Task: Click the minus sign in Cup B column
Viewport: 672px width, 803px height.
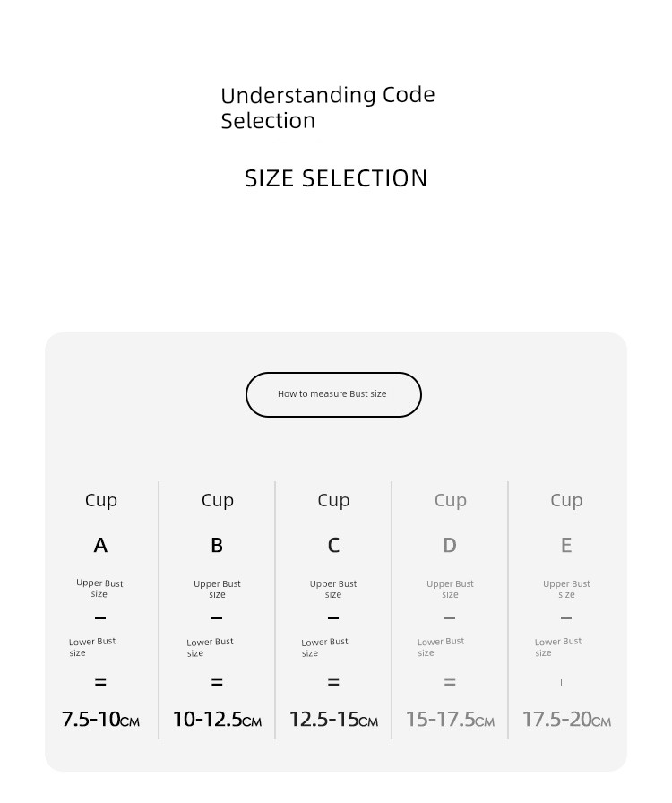Action: click(217, 618)
